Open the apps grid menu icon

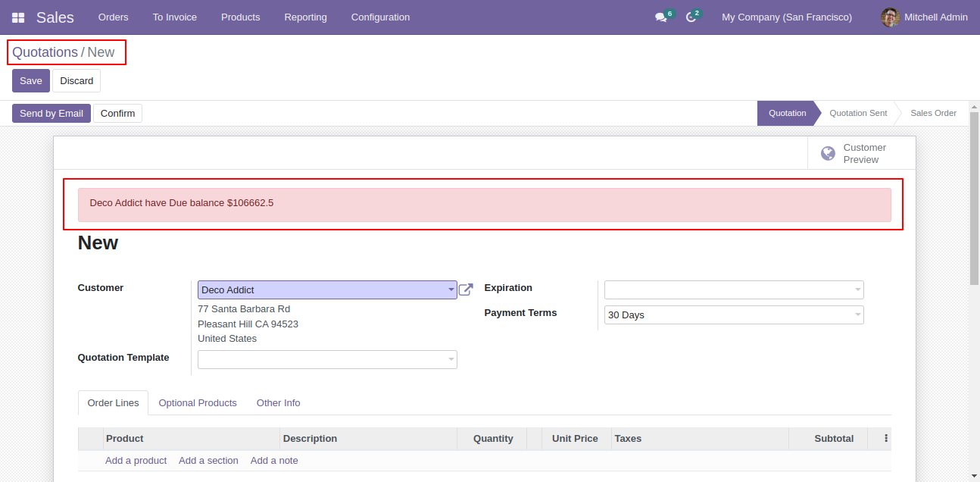[18, 17]
